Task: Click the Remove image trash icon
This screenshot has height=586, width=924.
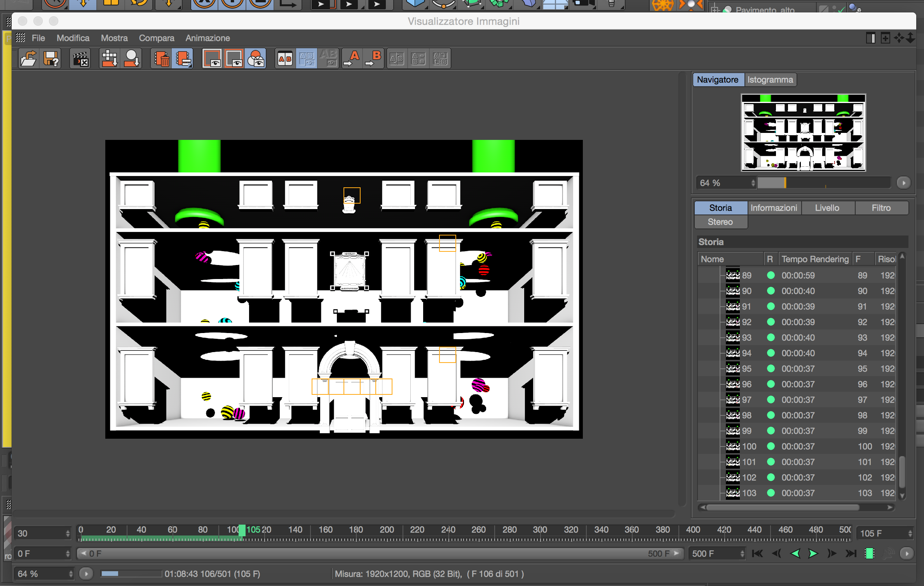Action: tap(161, 59)
